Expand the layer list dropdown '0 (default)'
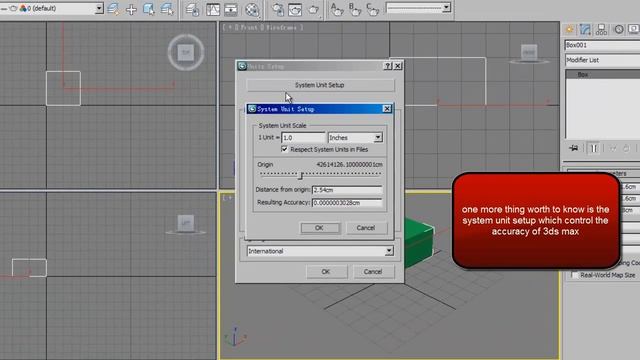This screenshot has width=640, height=360. pos(99,8)
